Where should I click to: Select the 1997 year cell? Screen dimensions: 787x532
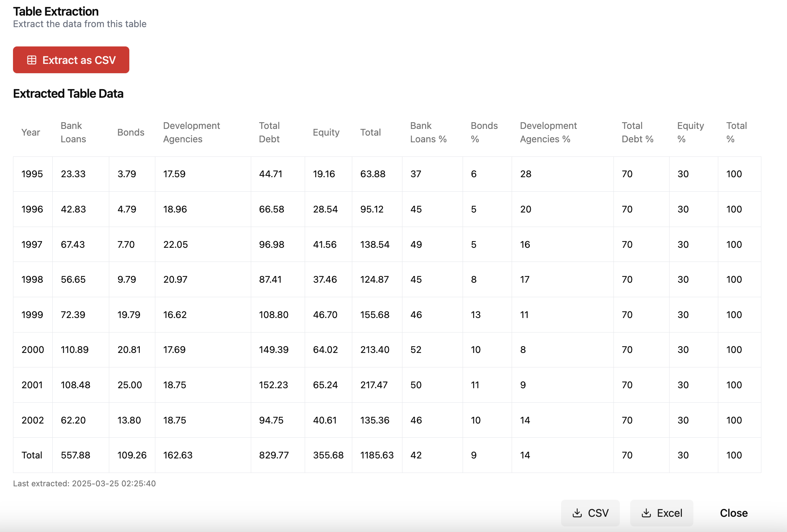33,244
